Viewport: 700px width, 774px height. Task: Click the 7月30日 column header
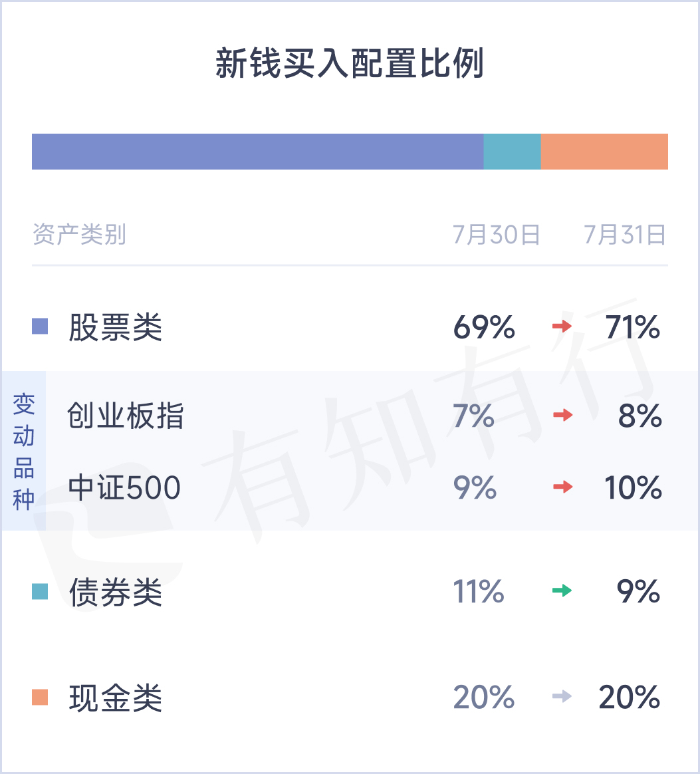pyautogui.click(x=497, y=235)
